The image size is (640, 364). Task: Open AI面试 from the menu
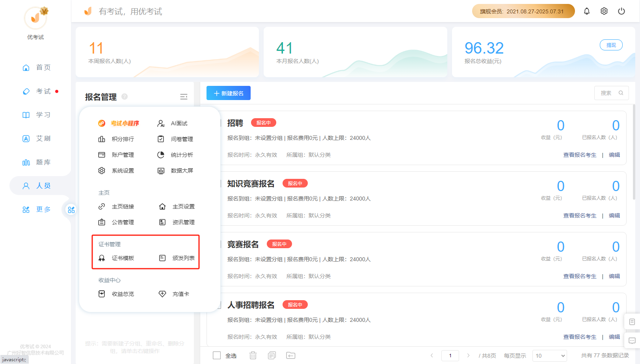(172, 123)
